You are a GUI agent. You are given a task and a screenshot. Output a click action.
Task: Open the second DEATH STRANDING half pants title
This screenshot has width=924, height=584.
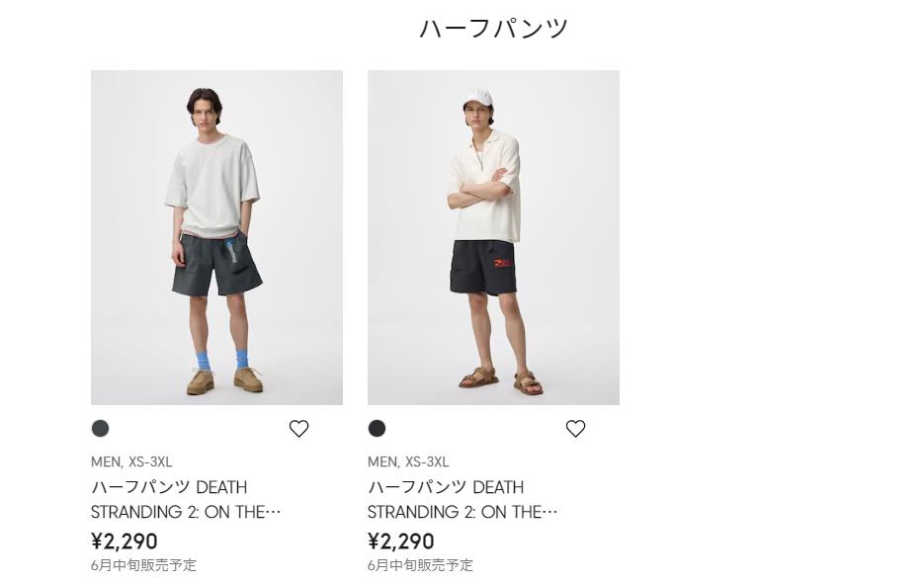(462, 499)
